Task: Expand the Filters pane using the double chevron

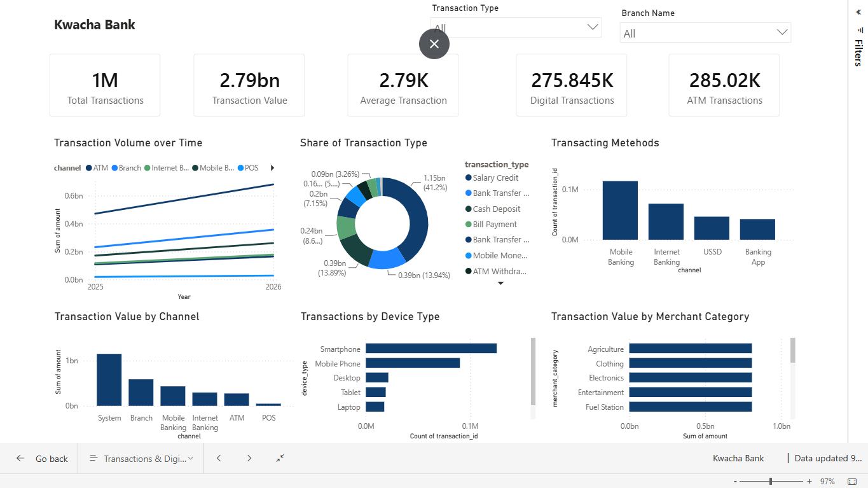Action: click(x=859, y=11)
